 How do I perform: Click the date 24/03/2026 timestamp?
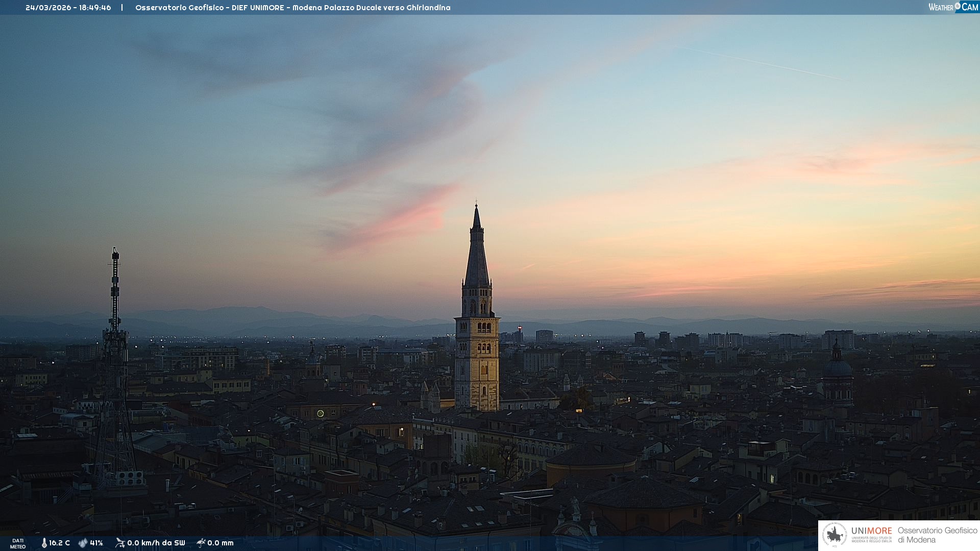[48, 8]
